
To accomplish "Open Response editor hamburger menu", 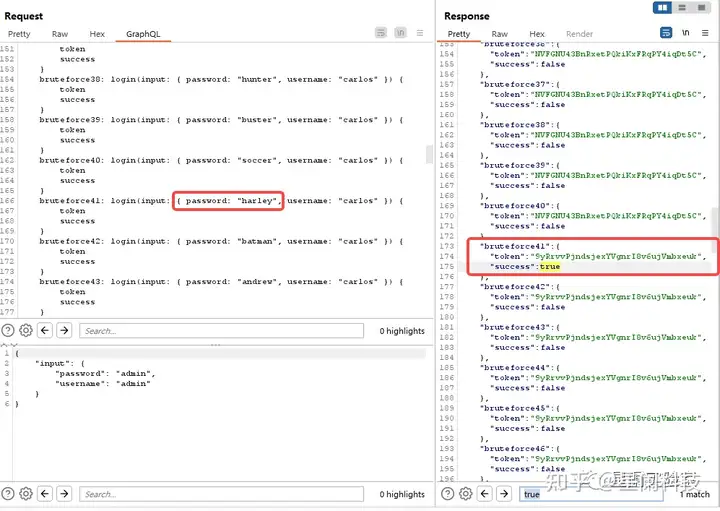I will [x=705, y=33].
